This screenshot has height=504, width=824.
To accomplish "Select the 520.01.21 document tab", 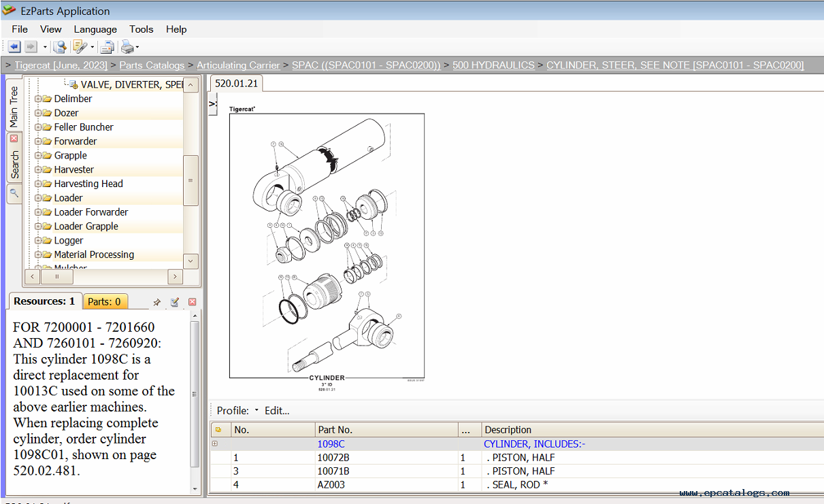I will (236, 83).
